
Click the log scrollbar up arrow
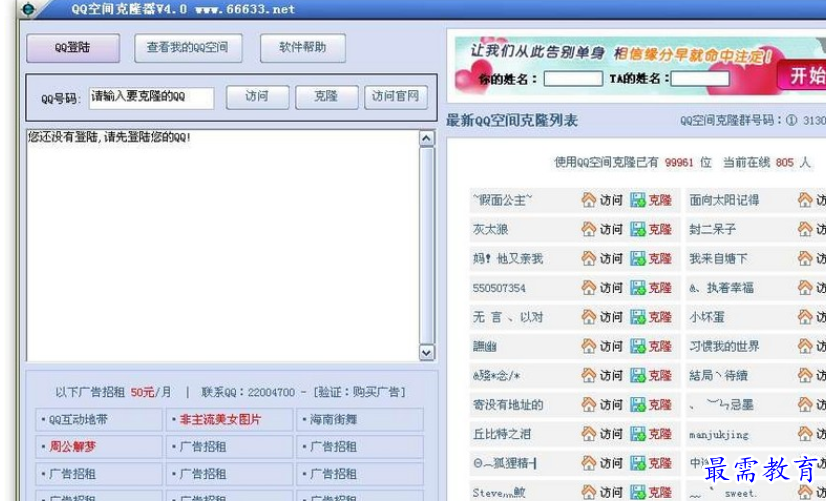(427, 139)
